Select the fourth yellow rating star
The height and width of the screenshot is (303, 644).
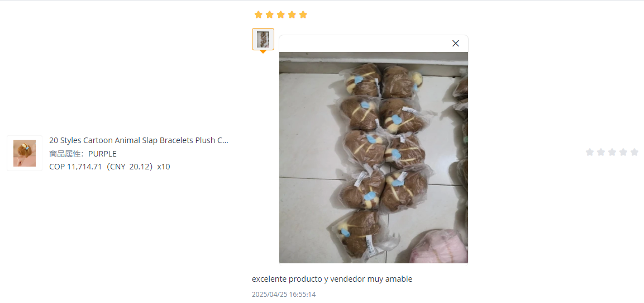coord(292,15)
